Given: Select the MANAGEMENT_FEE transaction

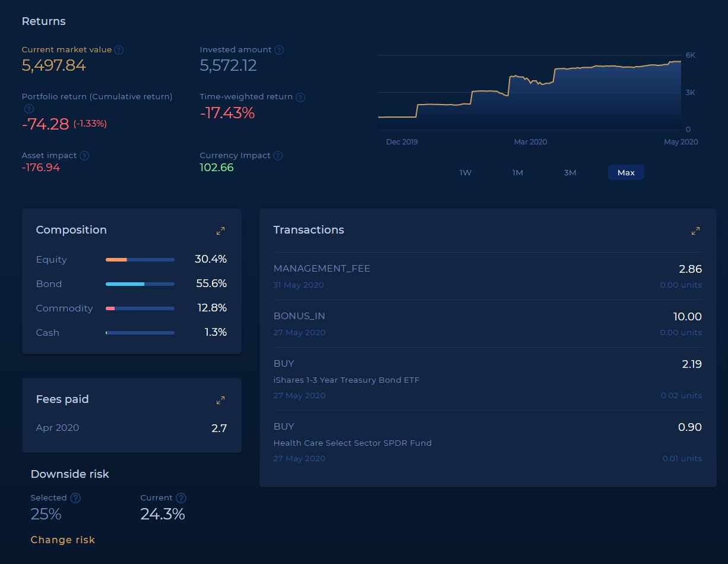Looking at the screenshot, I should pyautogui.click(x=488, y=276).
